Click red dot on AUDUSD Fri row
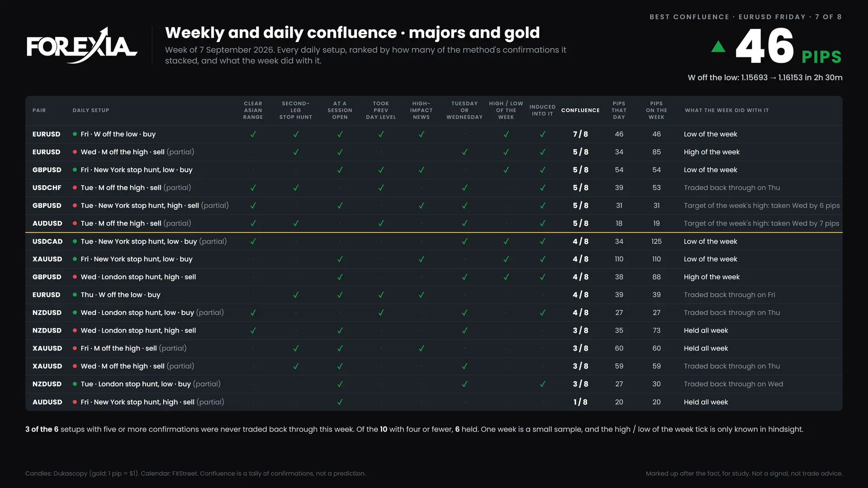Screen dimensions: 868x488 pyautogui.click(x=75, y=402)
